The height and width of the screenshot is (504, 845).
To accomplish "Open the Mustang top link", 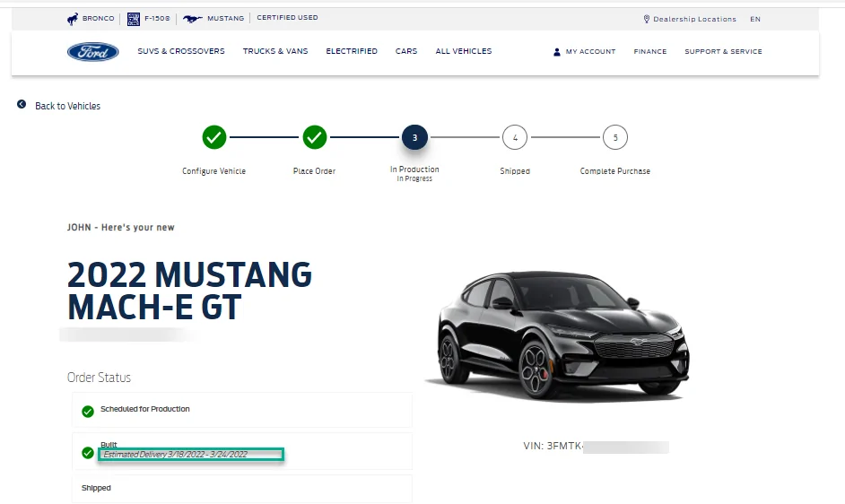I will (x=226, y=18).
